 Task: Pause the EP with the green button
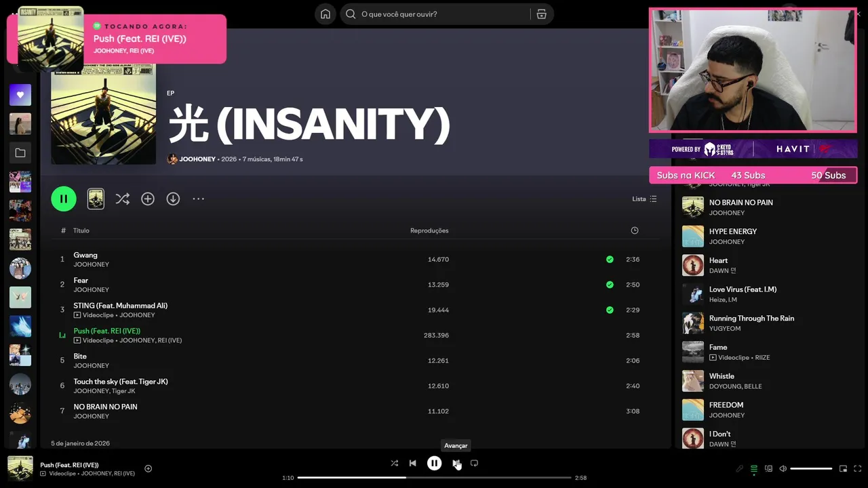64,199
